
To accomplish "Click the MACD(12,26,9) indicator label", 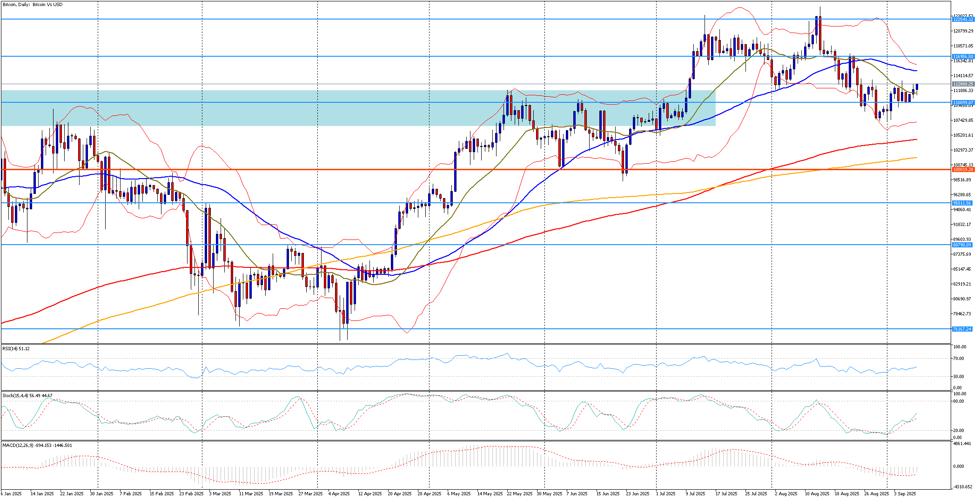I will tap(37, 446).
